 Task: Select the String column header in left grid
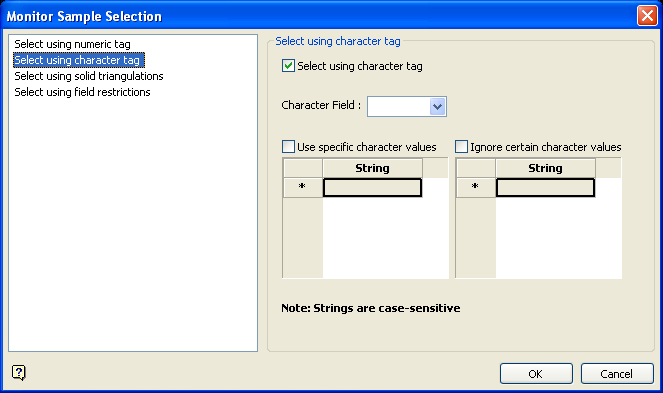coord(373,168)
